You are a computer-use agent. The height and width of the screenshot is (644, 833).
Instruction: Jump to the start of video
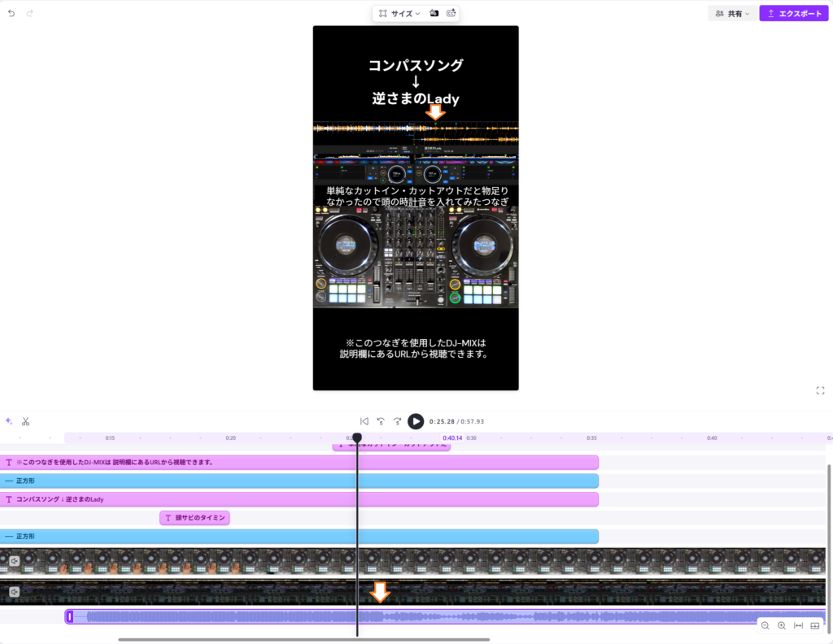(364, 421)
